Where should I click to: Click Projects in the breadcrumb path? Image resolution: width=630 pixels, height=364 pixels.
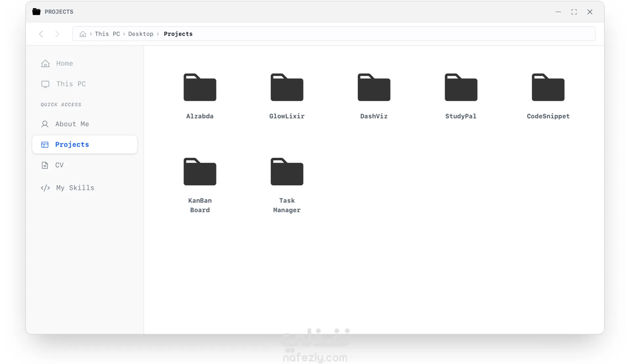tap(178, 34)
